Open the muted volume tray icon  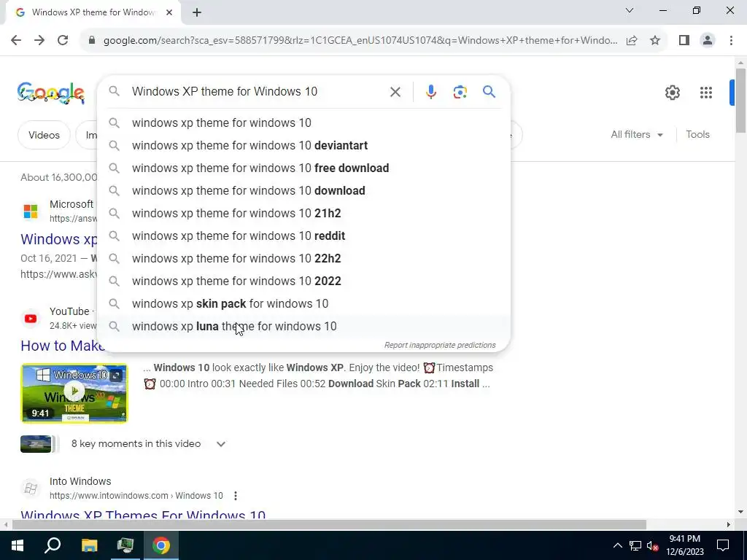(652, 545)
